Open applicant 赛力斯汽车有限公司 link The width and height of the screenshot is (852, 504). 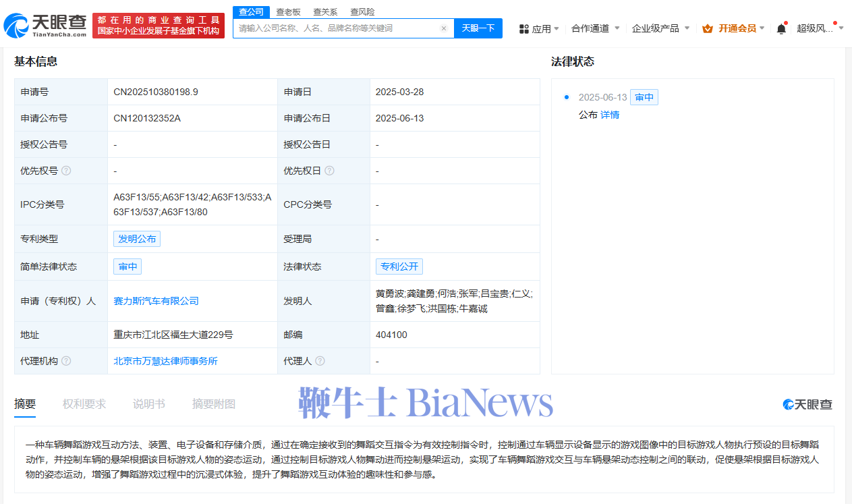click(157, 301)
